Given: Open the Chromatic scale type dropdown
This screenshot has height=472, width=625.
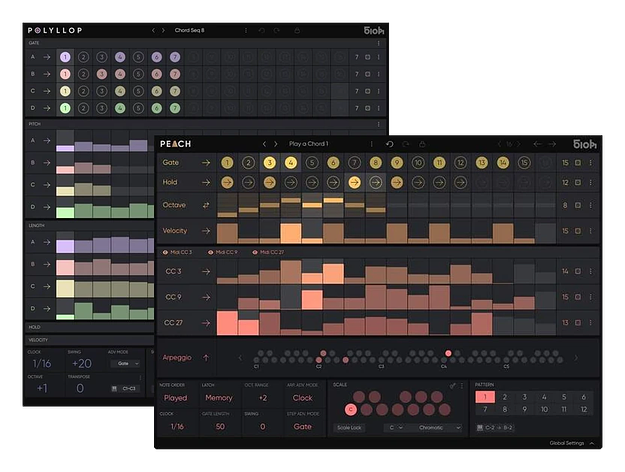Looking at the screenshot, I should (436, 428).
